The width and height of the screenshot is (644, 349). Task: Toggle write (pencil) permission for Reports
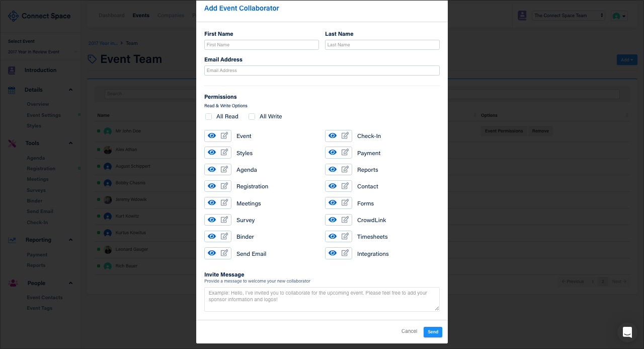[345, 170]
